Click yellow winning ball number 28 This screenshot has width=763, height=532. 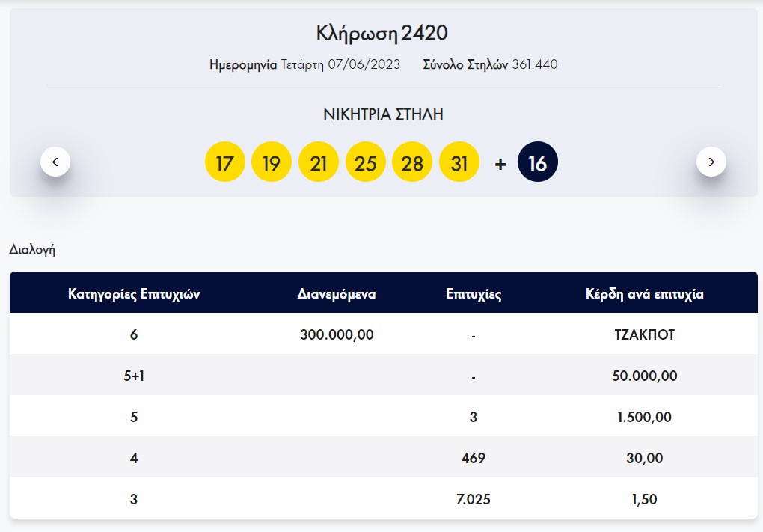pos(412,162)
